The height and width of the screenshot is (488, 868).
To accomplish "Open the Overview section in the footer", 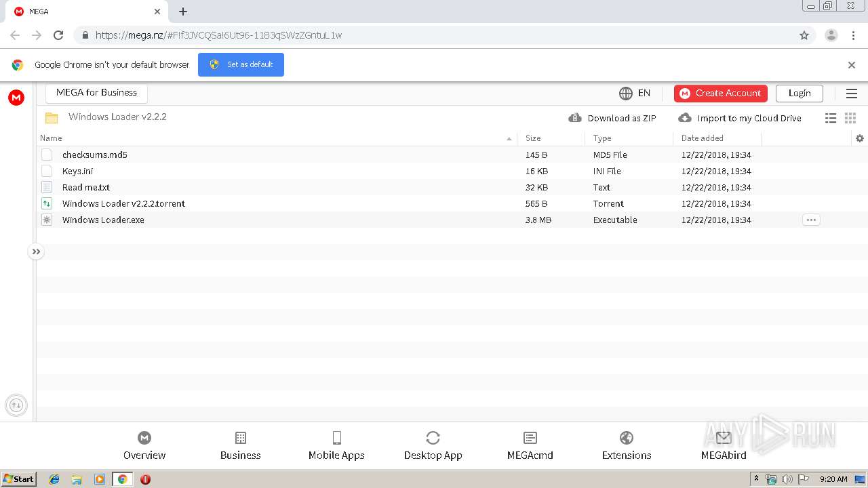I will (x=144, y=446).
